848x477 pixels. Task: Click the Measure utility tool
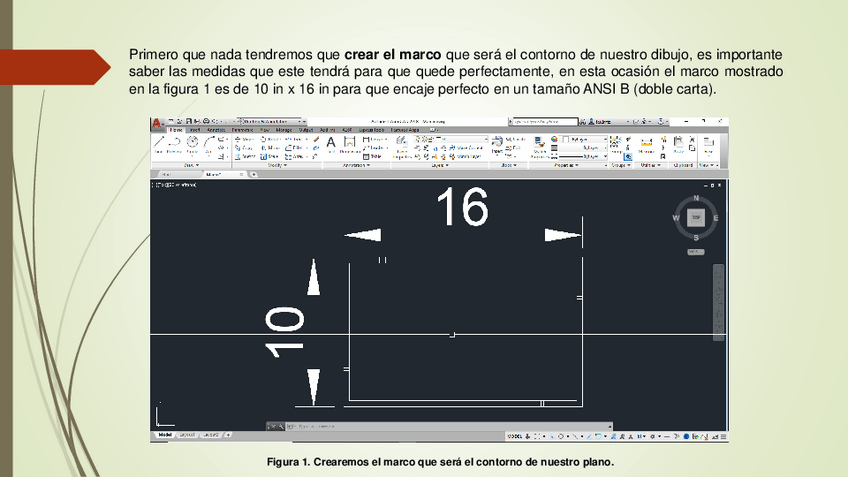[646, 145]
